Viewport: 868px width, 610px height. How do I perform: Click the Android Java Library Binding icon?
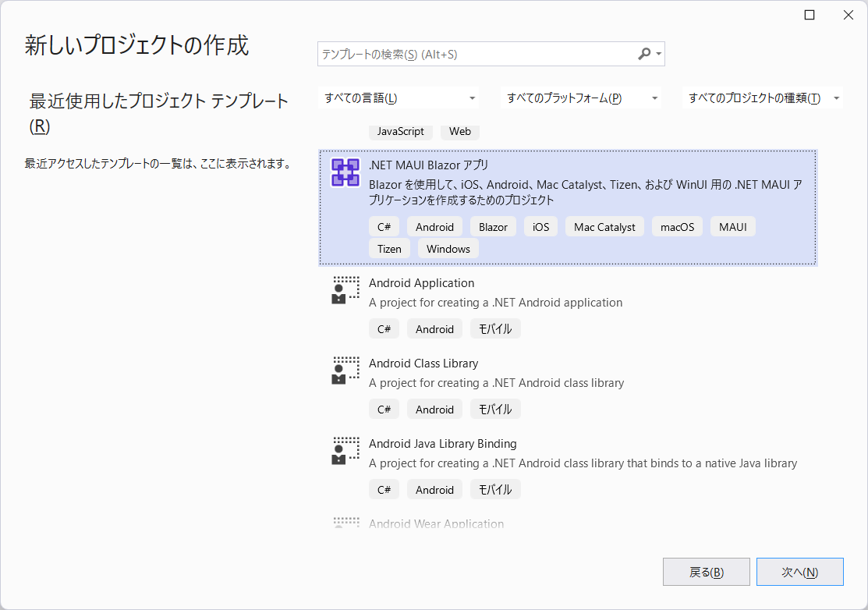[345, 451]
